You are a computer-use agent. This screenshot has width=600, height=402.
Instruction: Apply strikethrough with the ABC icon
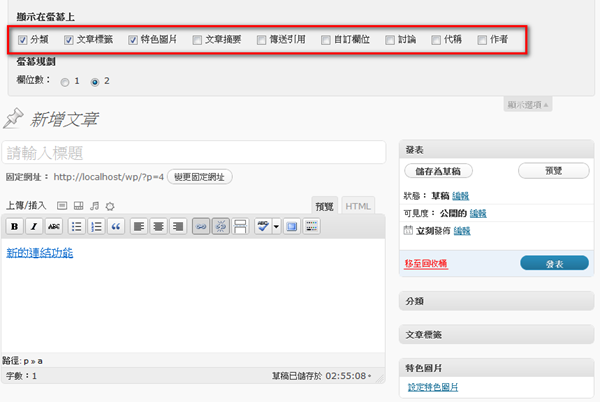tap(54, 226)
